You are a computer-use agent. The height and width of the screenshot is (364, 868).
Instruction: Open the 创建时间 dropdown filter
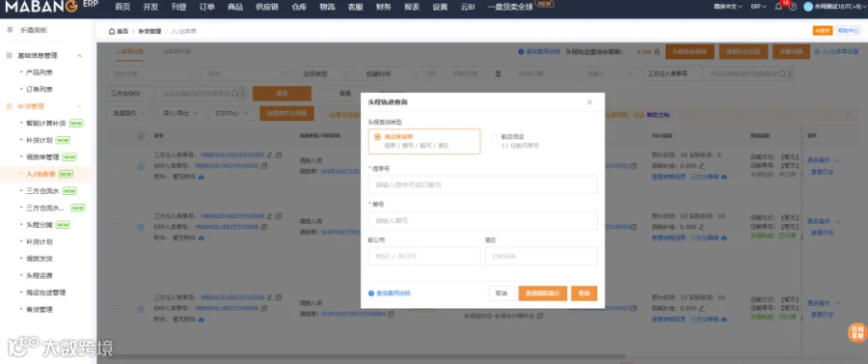coord(390,73)
